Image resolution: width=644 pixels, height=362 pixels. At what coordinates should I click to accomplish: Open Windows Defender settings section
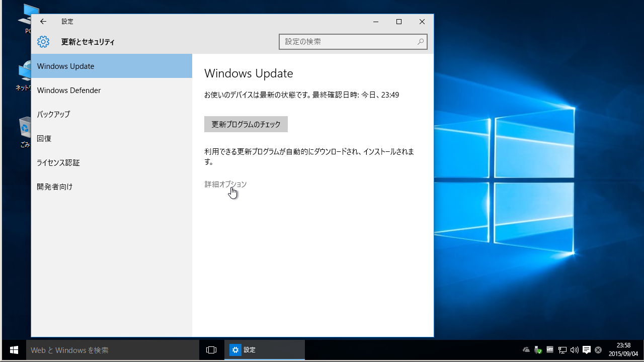pyautogui.click(x=112, y=90)
